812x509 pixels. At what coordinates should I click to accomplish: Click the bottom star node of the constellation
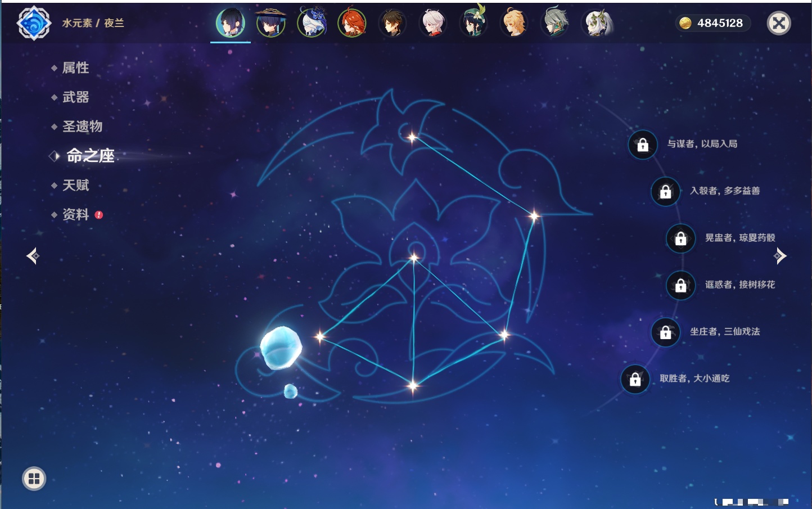click(413, 386)
